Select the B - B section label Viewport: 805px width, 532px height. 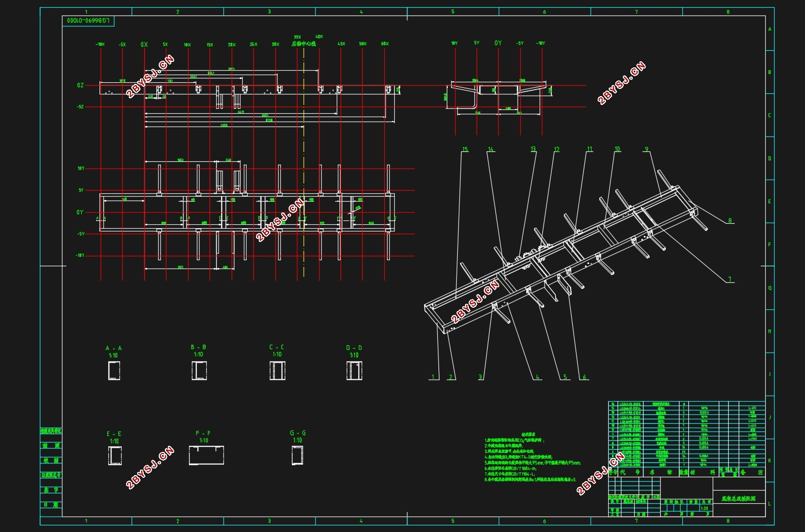[x=198, y=347]
